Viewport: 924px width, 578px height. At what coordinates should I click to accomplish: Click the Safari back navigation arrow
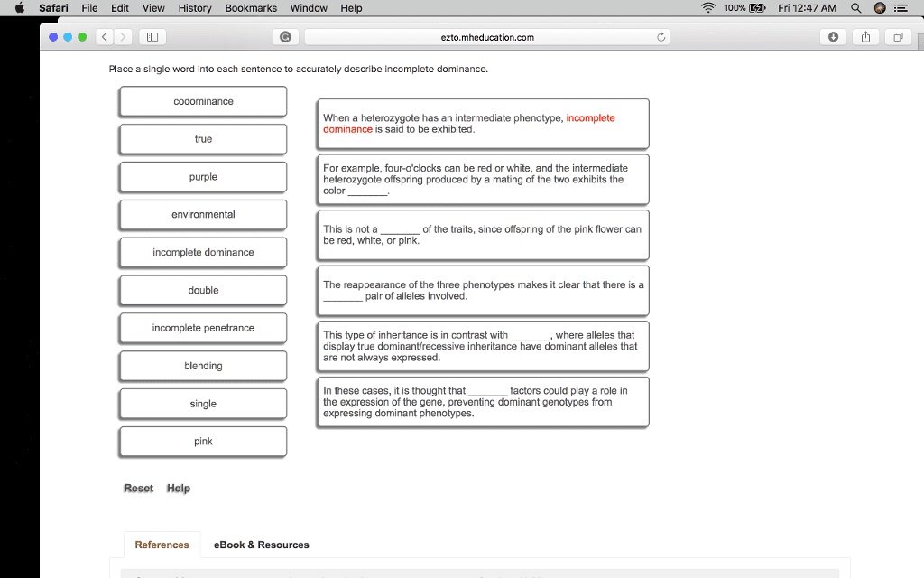pyautogui.click(x=103, y=38)
